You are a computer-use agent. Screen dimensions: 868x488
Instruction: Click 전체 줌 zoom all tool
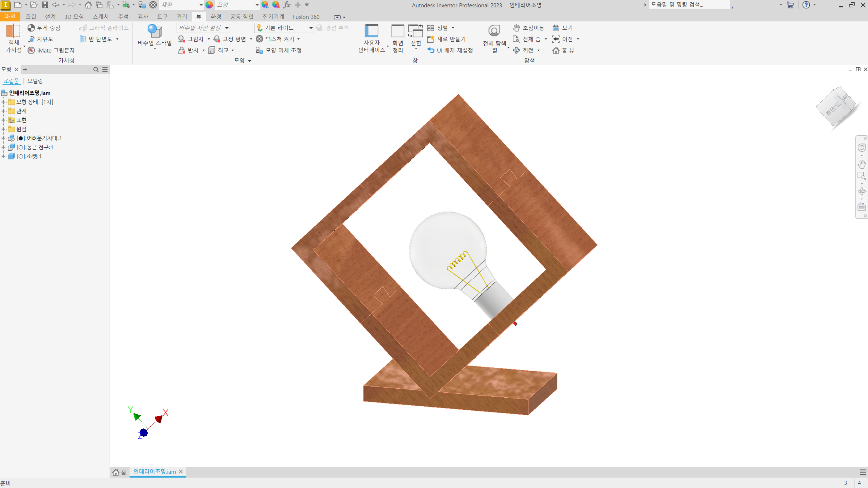click(527, 39)
